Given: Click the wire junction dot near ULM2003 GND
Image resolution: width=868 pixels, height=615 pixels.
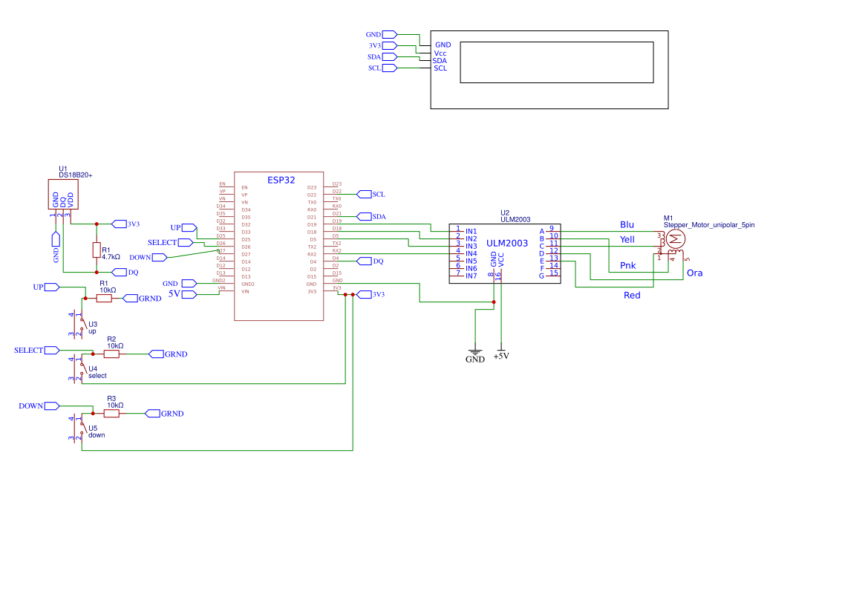Looking at the screenshot, I should coord(494,302).
